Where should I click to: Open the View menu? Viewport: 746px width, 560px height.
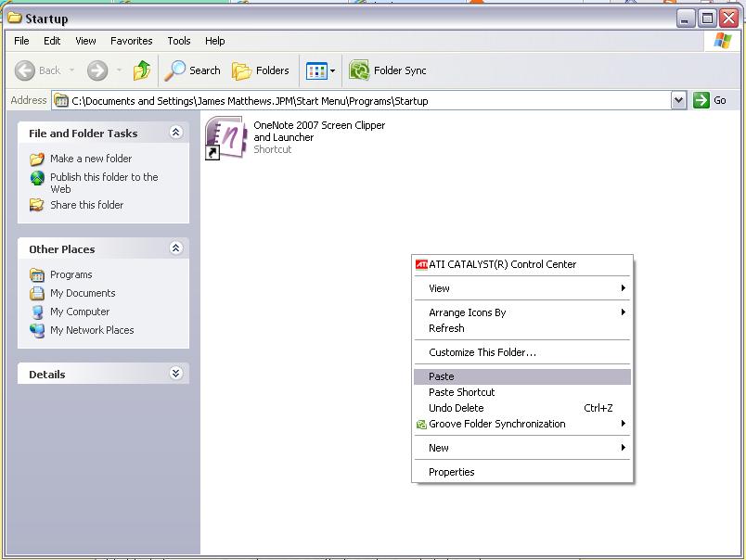point(85,41)
